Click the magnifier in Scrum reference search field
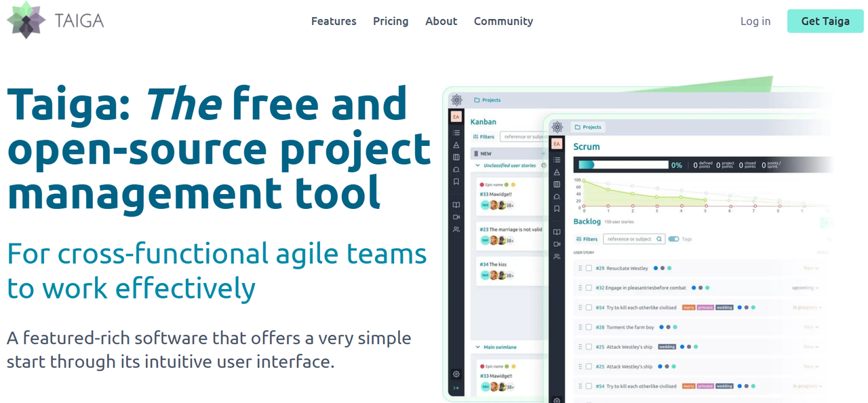This screenshot has height=403, width=868. pos(659,239)
